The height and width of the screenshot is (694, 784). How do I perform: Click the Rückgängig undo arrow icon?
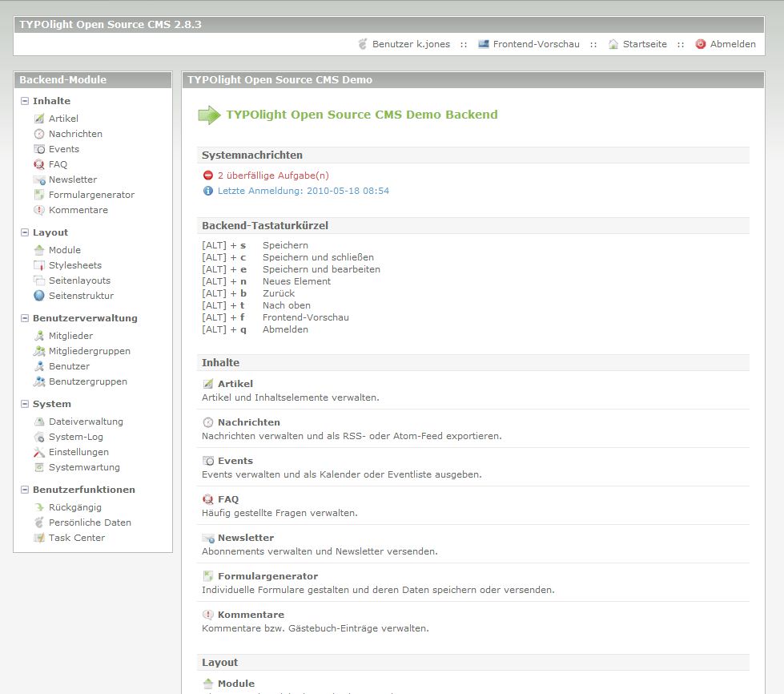pos(39,507)
